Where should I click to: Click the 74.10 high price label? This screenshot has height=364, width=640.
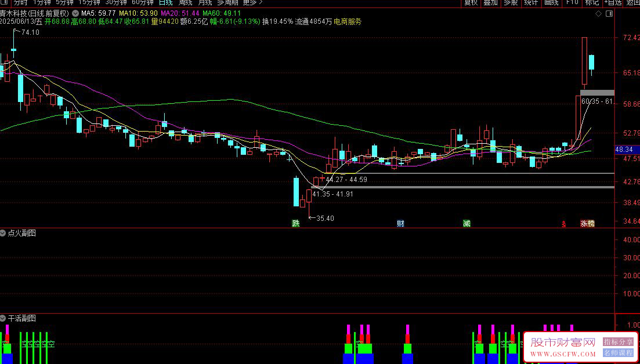[x=30, y=32]
